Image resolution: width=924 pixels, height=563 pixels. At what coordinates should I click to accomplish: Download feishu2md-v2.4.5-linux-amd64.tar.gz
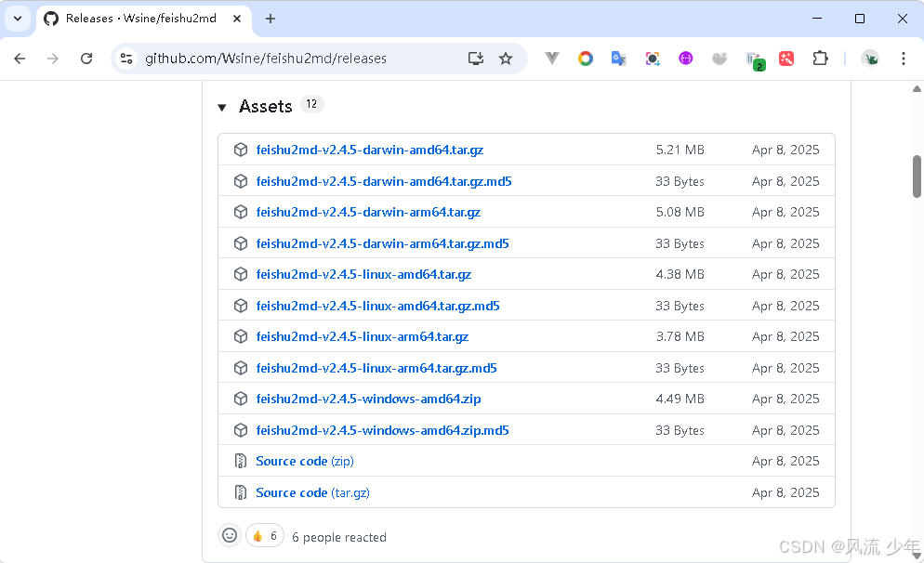363,274
